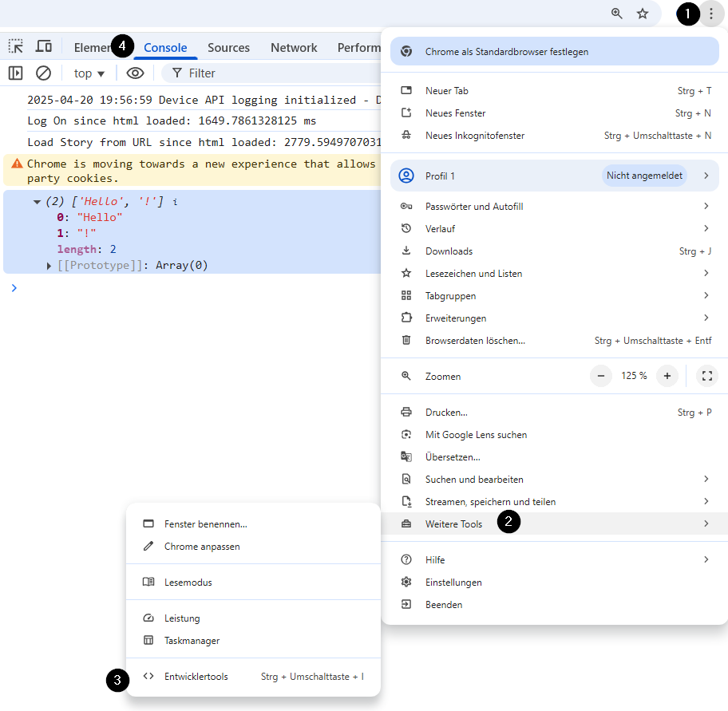Click the Mit Google Lens suchen icon
The image size is (728, 711).
pos(406,434)
